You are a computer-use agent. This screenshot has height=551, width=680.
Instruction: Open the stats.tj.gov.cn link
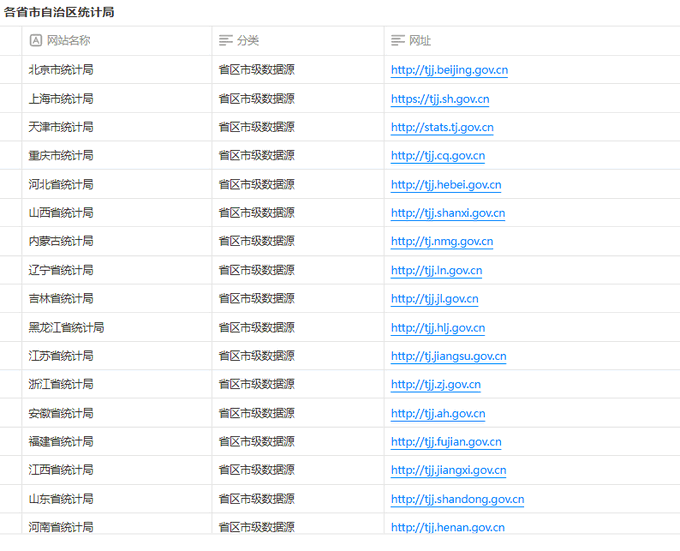[x=442, y=127]
